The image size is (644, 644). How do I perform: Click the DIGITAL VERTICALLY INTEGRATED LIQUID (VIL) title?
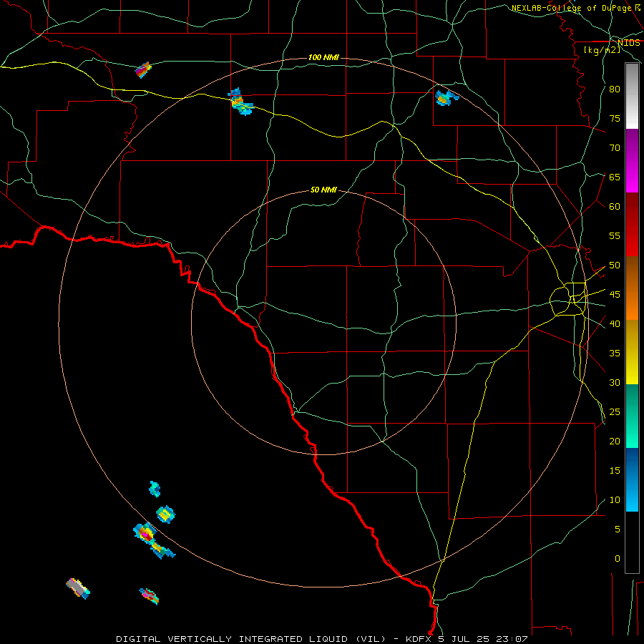point(251,639)
